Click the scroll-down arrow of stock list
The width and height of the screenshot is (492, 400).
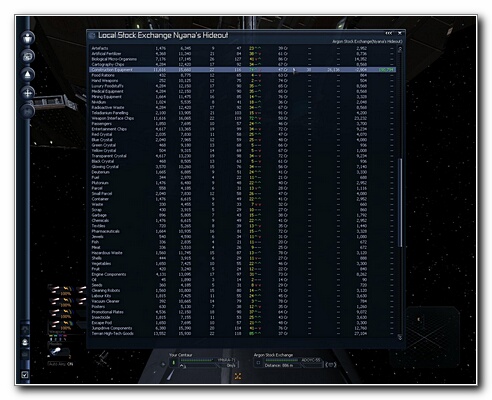[400, 337]
